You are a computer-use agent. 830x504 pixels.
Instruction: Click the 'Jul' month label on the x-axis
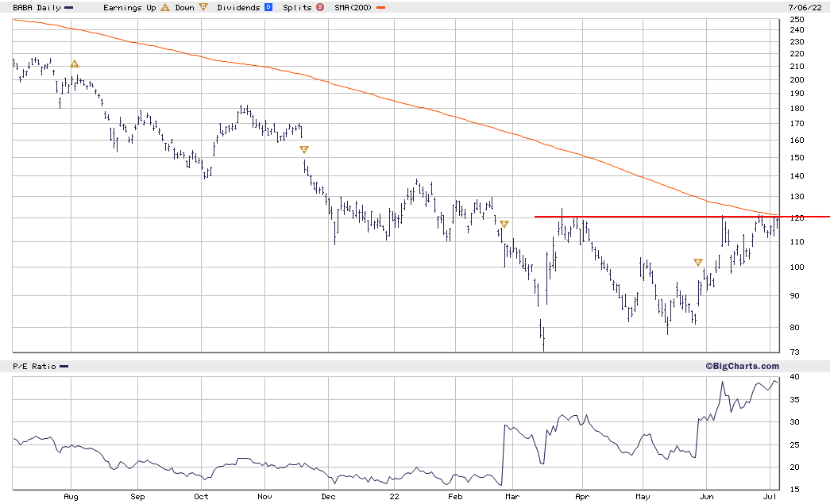click(770, 497)
